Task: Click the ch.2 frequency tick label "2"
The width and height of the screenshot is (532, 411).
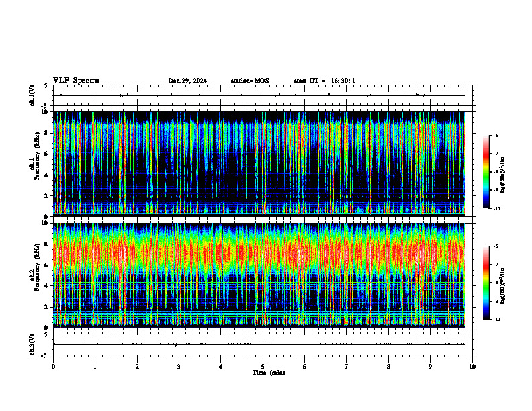Action: [x=46, y=307]
